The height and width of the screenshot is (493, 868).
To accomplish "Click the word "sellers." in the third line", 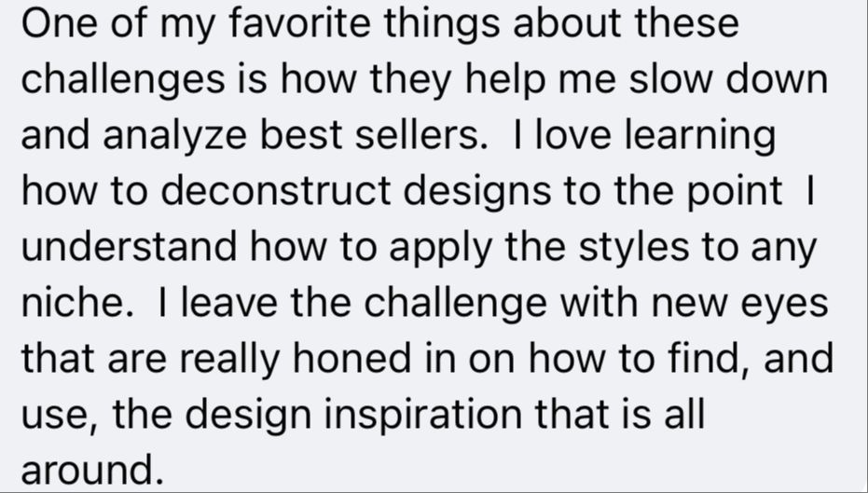I will click(x=421, y=135).
